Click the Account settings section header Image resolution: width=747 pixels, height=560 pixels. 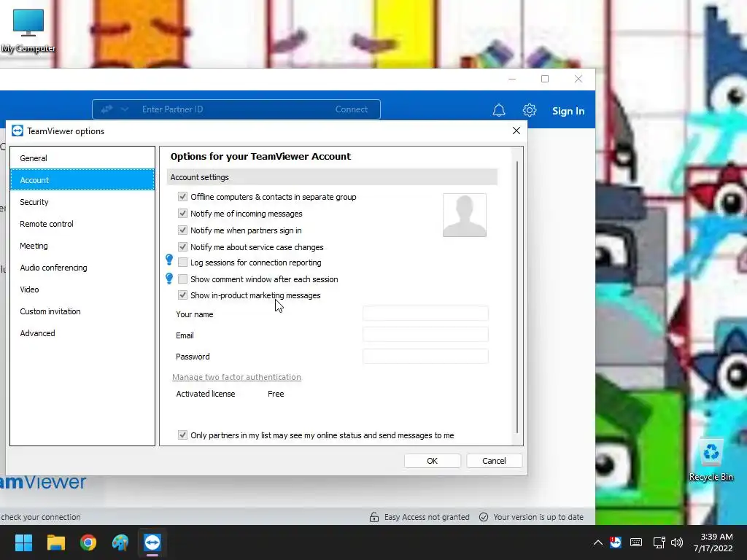click(332, 177)
